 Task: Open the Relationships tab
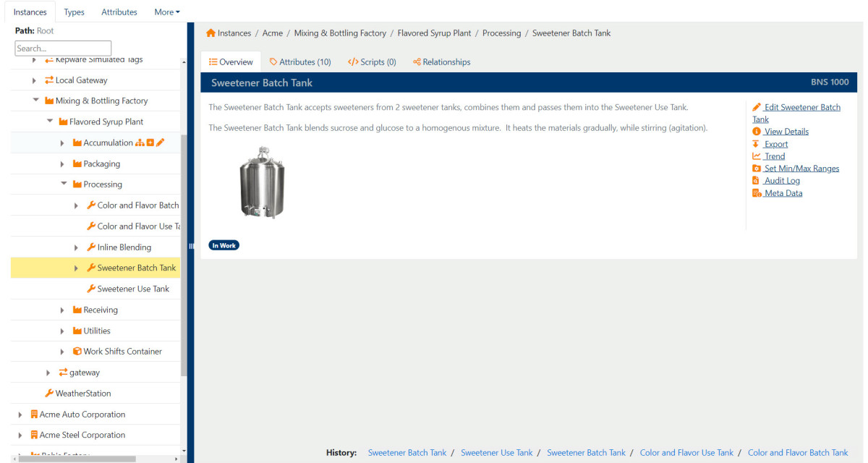441,62
